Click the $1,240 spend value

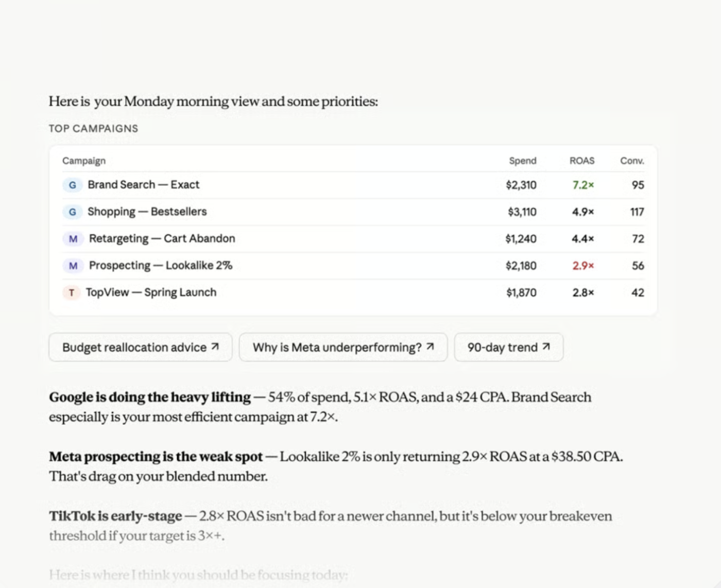tap(521, 239)
